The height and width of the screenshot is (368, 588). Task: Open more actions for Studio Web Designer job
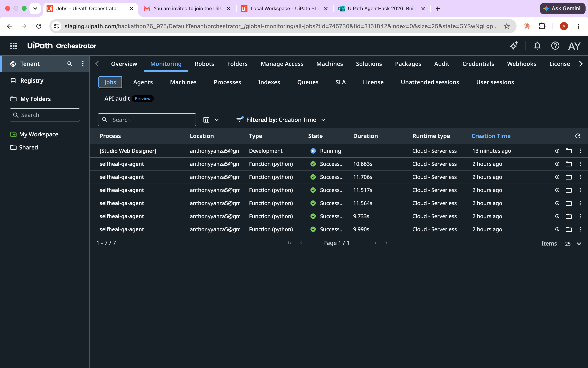coord(580,151)
